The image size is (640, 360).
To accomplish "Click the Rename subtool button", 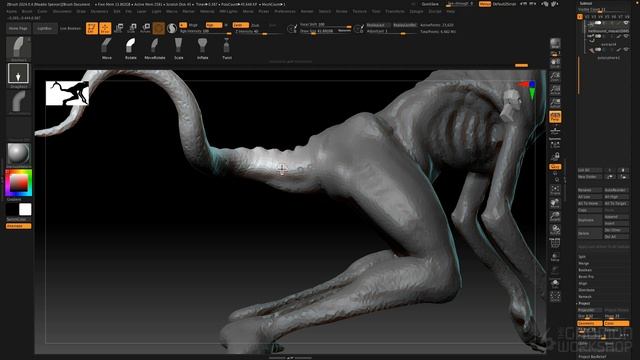I will (590, 190).
